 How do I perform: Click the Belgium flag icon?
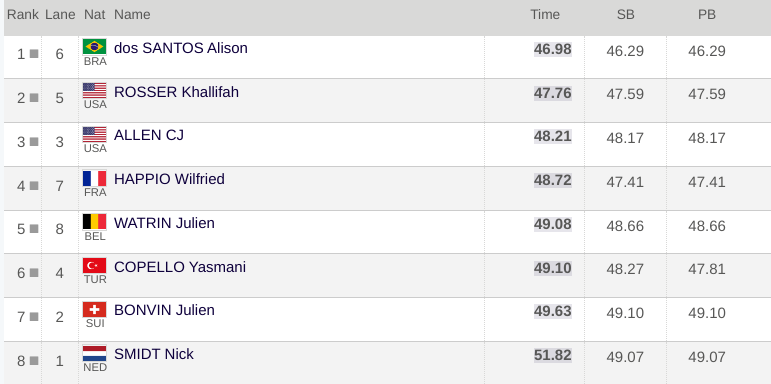[94, 222]
